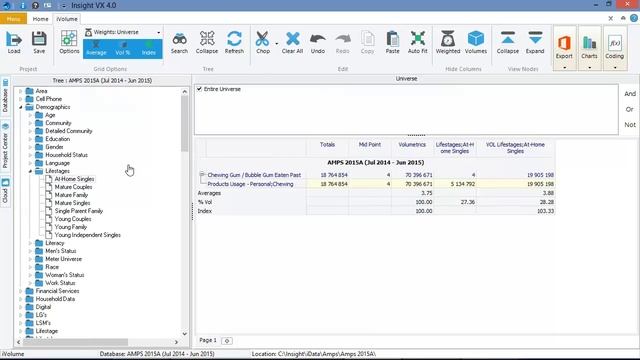The width and height of the screenshot is (640, 360).
Task: Click the View Nodes Expand icon
Action: pyautogui.click(x=535, y=38)
